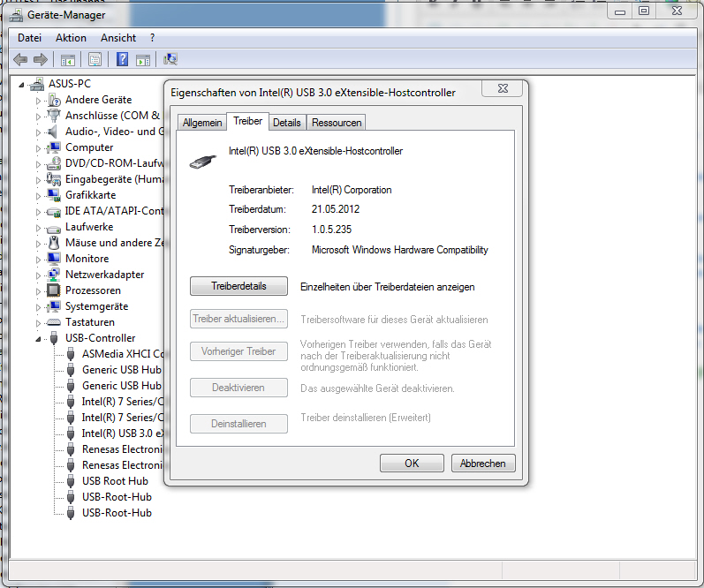Expand the Andere Geräte node
The height and width of the screenshot is (588, 704).
(38, 101)
